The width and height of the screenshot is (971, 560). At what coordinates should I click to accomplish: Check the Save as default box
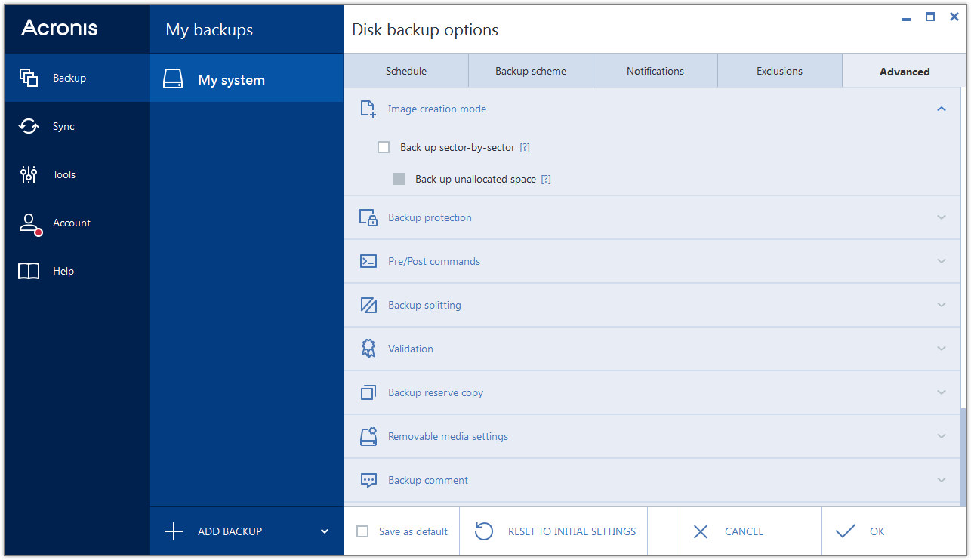pos(362,531)
